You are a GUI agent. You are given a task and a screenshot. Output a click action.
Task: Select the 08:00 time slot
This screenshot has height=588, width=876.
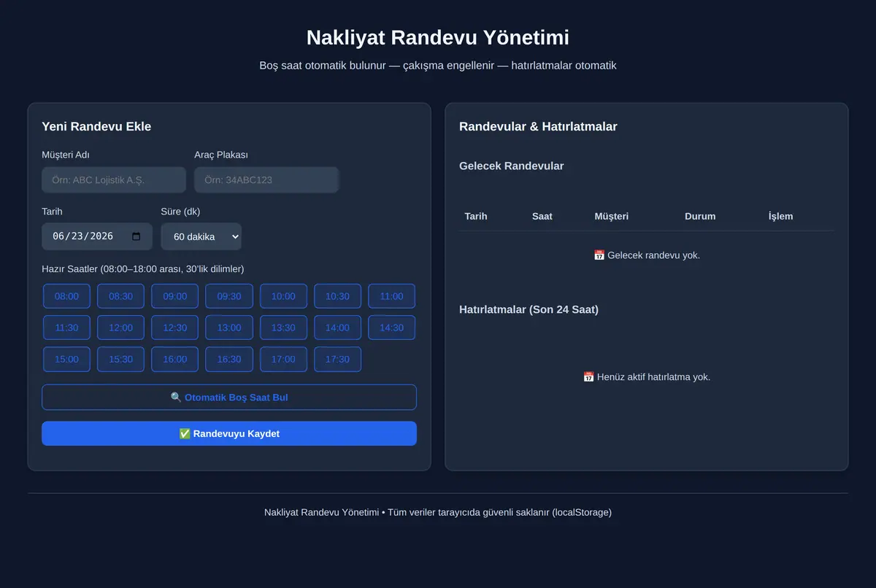tap(66, 296)
